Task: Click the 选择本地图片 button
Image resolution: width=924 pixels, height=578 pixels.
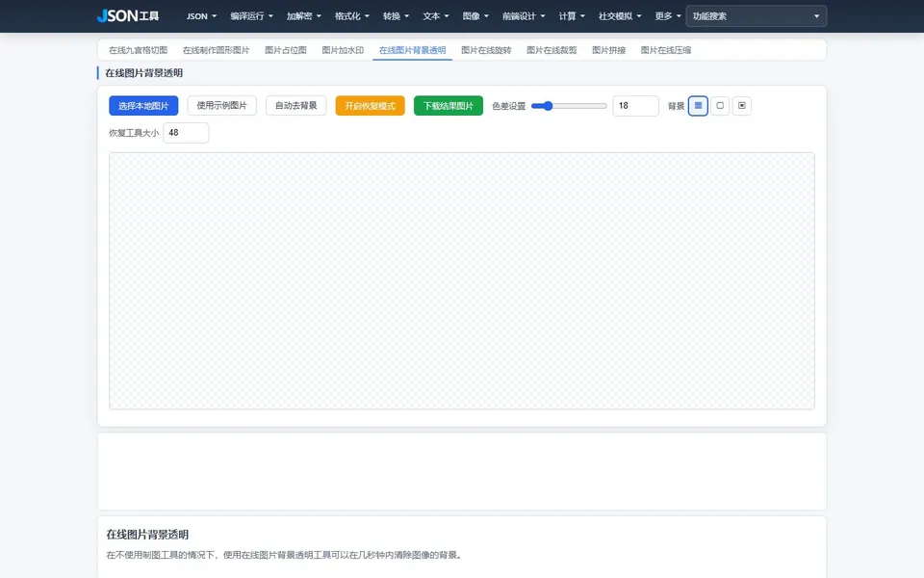Action: pyautogui.click(x=143, y=106)
